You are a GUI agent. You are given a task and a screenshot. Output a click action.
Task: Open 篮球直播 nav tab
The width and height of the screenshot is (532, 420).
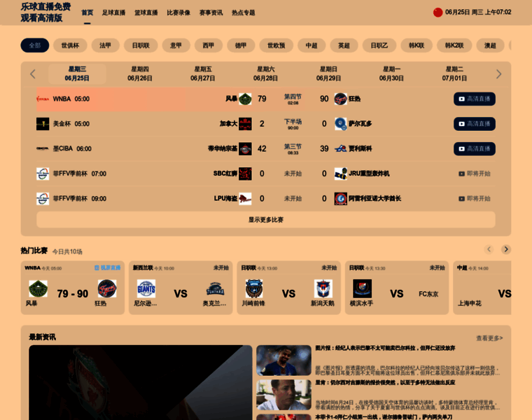click(146, 13)
